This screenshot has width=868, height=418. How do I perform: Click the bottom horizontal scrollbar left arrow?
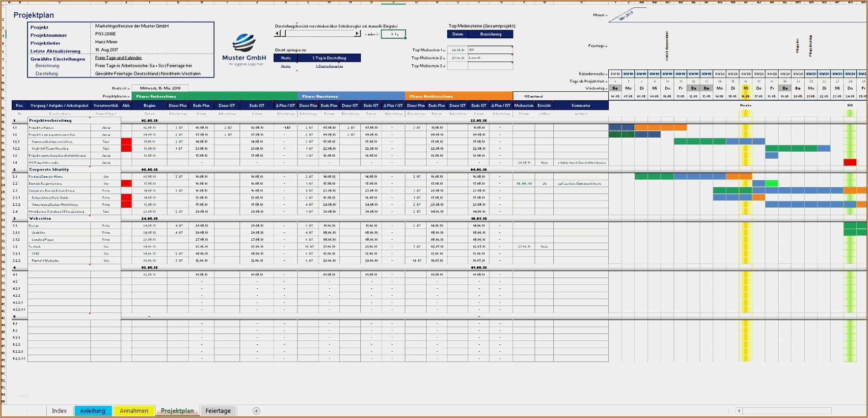(738, 411)
